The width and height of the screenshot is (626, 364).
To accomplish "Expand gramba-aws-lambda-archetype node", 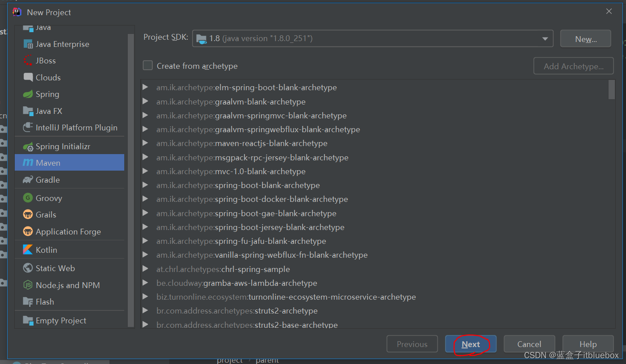I will tap(145, 283).
